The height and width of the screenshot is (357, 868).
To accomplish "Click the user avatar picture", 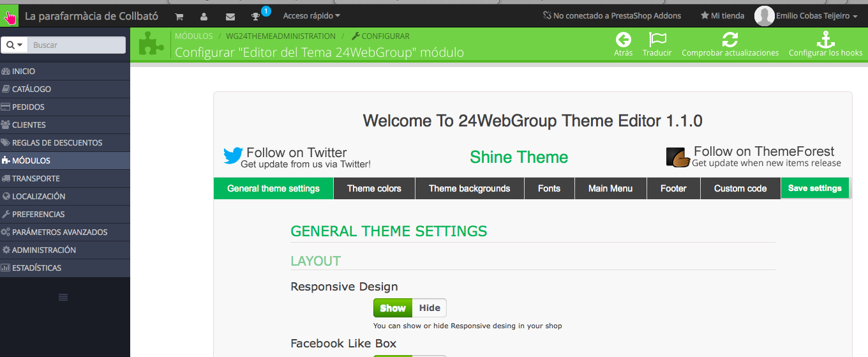I will pos(764,16).
